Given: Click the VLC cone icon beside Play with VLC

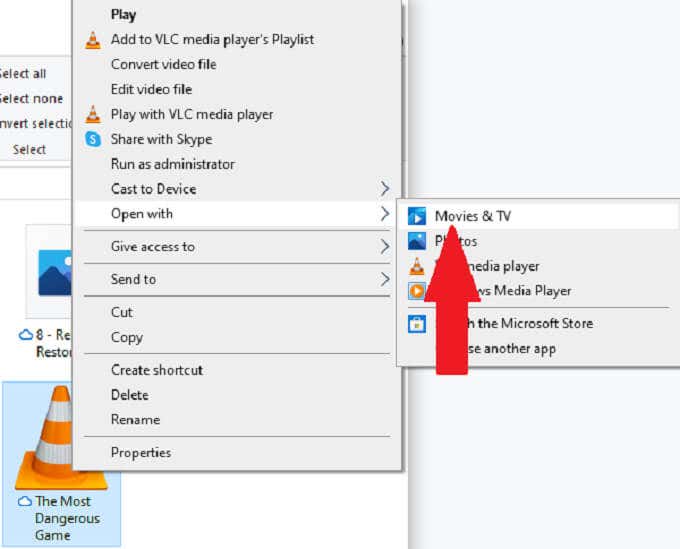Looking at the screenshot, I should point(93,114).
